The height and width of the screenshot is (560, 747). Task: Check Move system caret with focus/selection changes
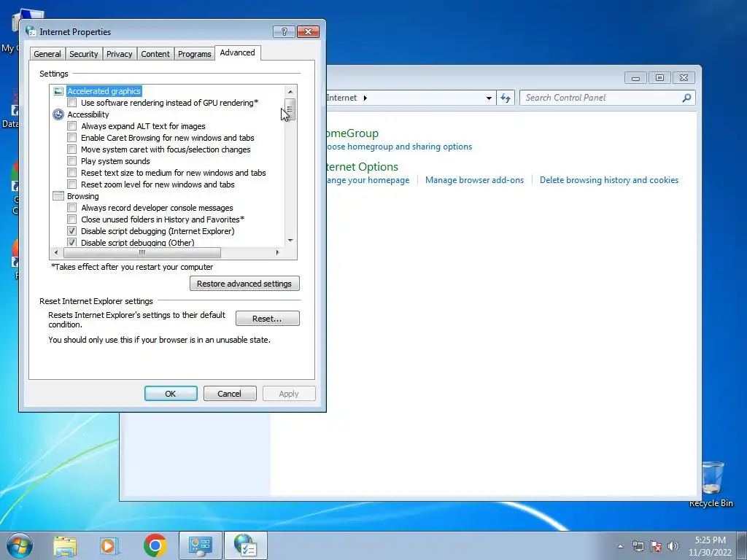72,149
